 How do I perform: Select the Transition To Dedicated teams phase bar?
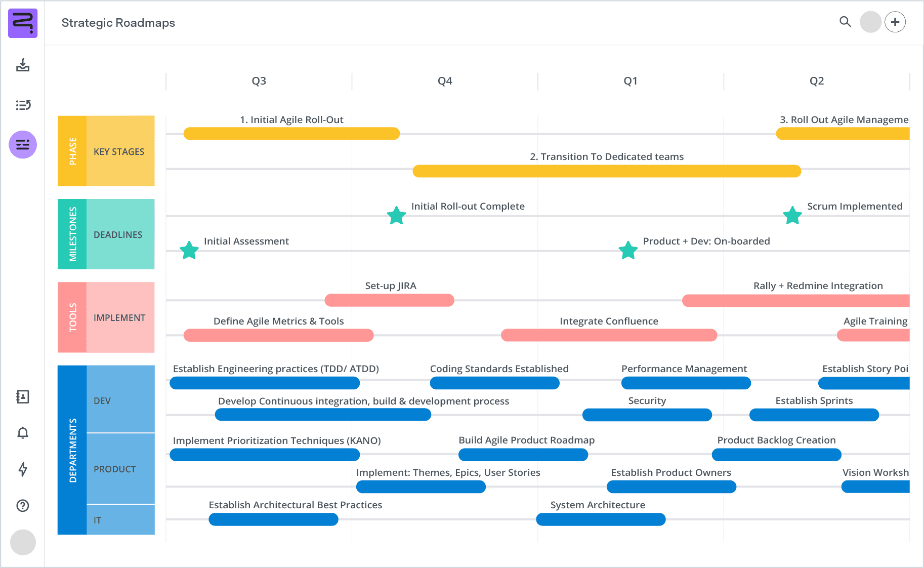(x=607, y=172)
